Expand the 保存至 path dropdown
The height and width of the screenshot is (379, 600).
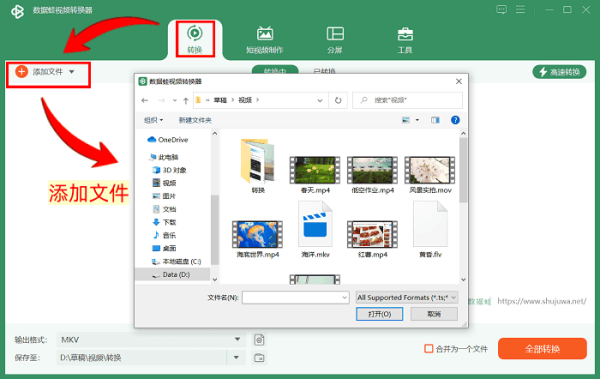click(236, 358)
